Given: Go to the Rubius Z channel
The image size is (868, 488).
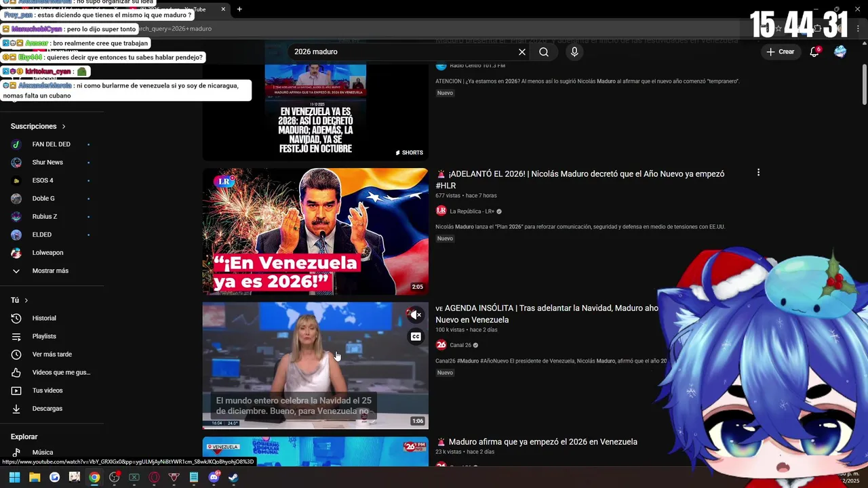Looking at the screenshot, I should 52,217.
